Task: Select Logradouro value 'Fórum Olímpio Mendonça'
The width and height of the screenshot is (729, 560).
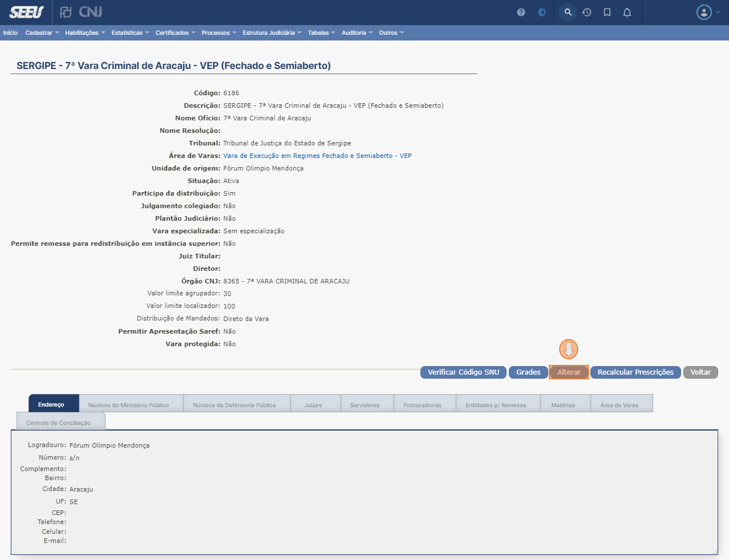Action: [x=110, y=446]
